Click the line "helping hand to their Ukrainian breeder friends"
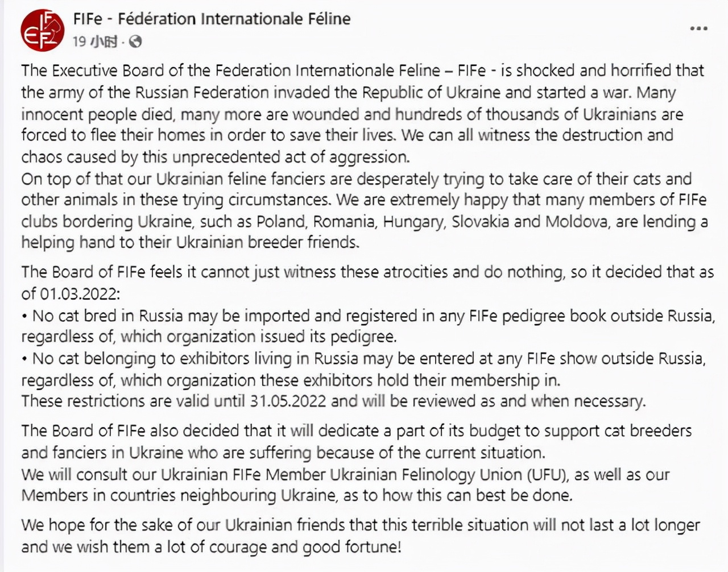 click(191, 243)
